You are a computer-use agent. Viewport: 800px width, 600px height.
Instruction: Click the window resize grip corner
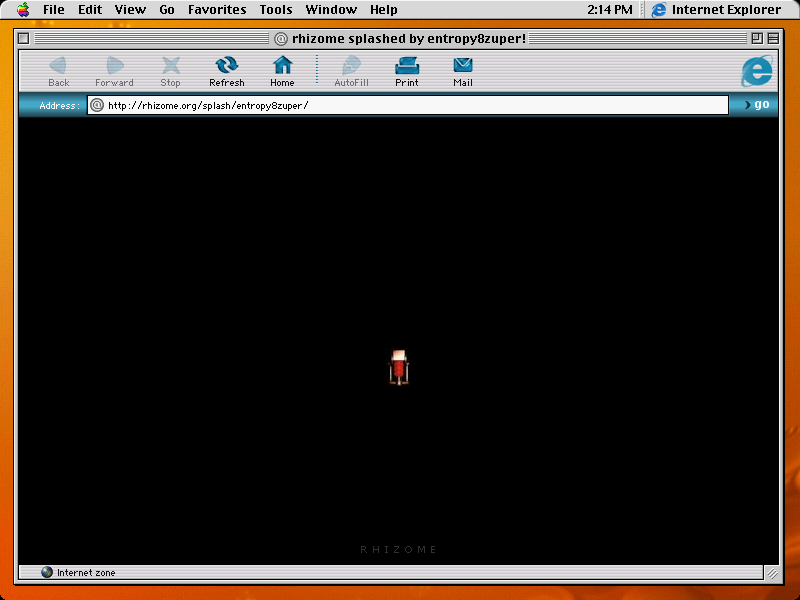click(x=772, y=573)
